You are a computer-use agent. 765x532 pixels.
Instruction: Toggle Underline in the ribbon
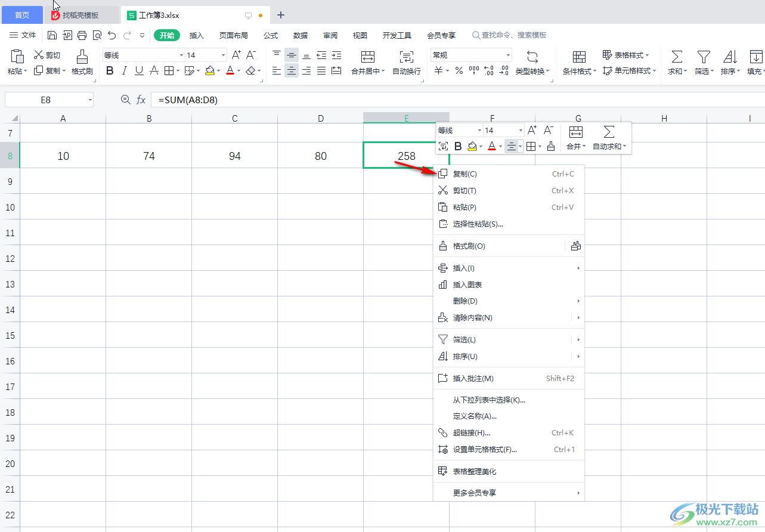coord(139,71)
